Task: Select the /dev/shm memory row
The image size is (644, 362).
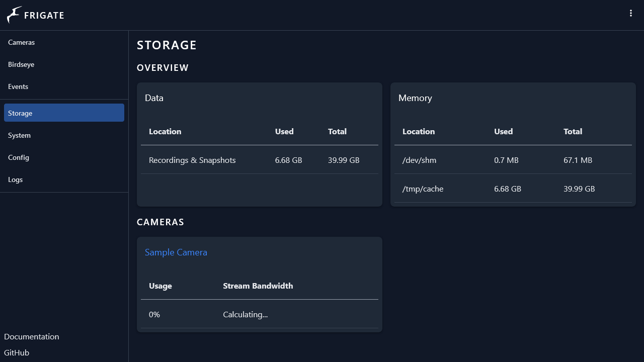Action: tap(419, 160)
